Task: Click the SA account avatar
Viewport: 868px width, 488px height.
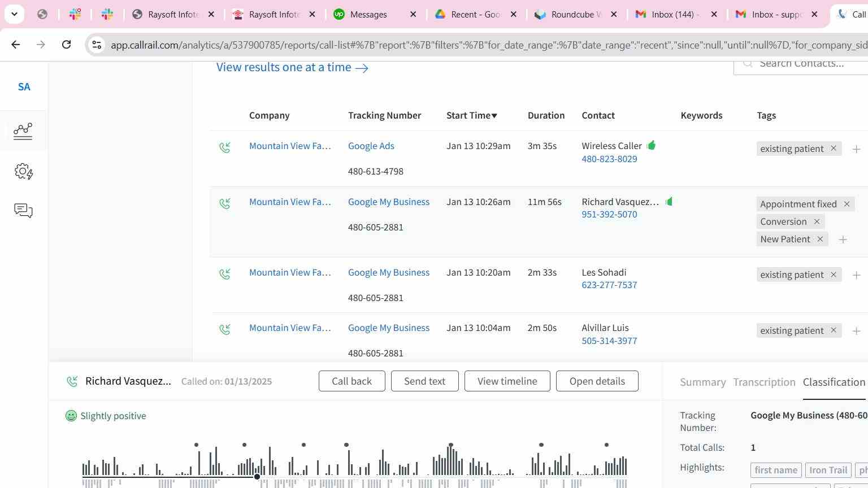Action: 24,87
